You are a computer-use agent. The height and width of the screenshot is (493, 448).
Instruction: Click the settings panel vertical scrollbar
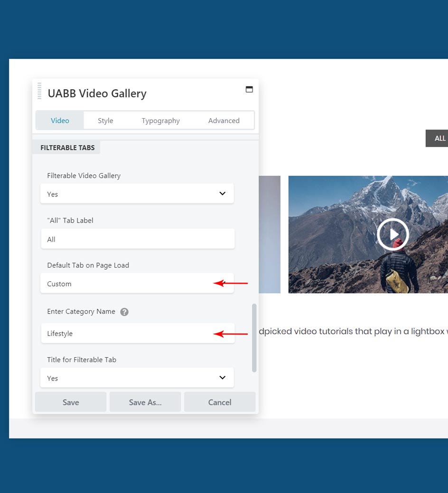[x=254, y=338]
